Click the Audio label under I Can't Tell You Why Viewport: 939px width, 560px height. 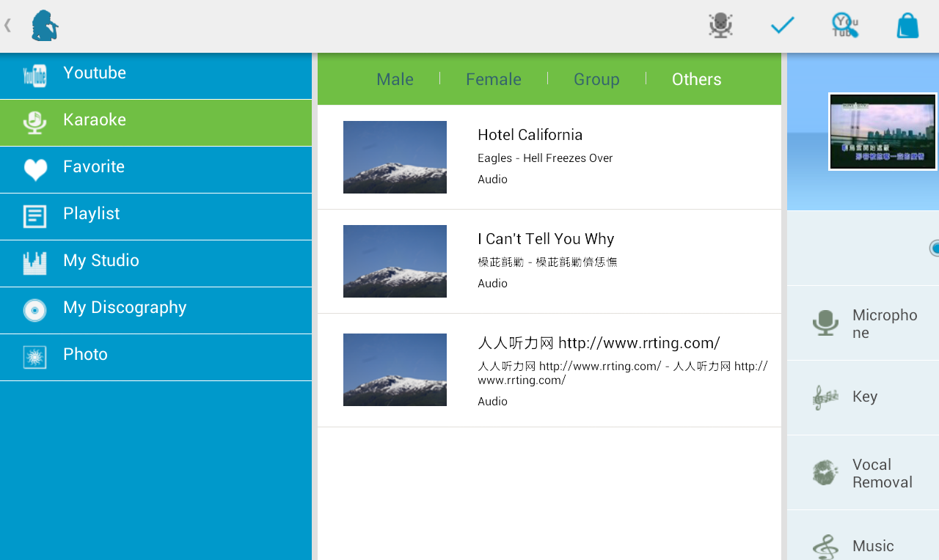click(492, 284)
